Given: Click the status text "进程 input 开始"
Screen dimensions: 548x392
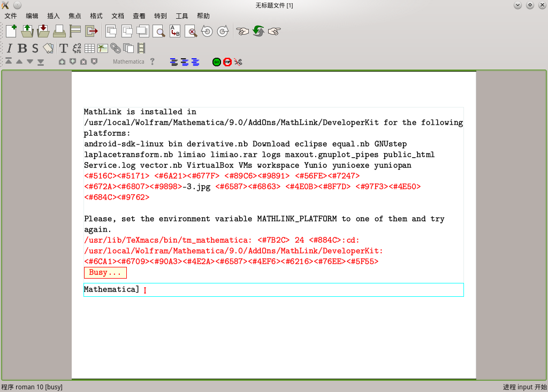Looking at the screenshot, I should click(x=525, y=387).
